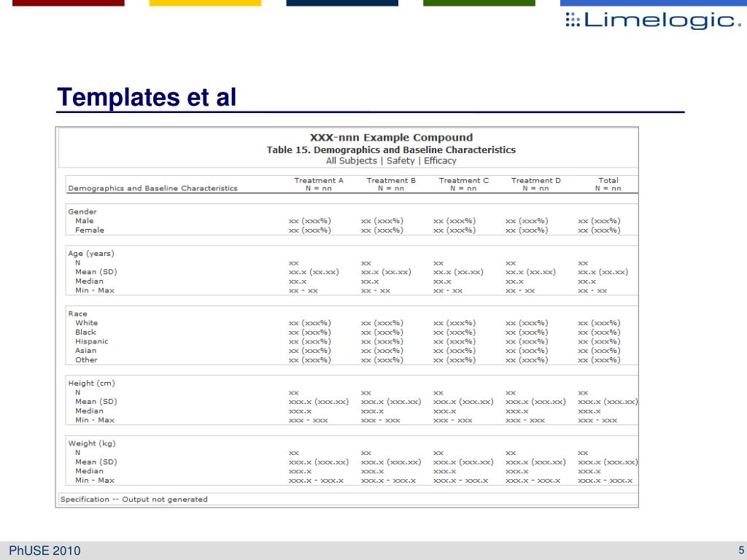The image size is (747, 560).
Task: Select the Treatment B column header
Action: (391, 184)
